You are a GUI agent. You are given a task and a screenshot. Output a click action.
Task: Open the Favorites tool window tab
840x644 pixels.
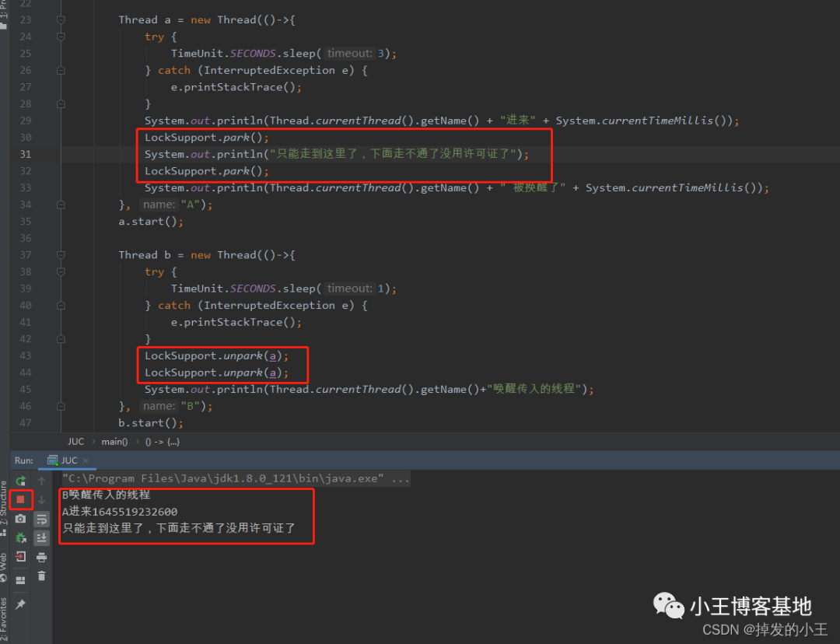[4, 621]
